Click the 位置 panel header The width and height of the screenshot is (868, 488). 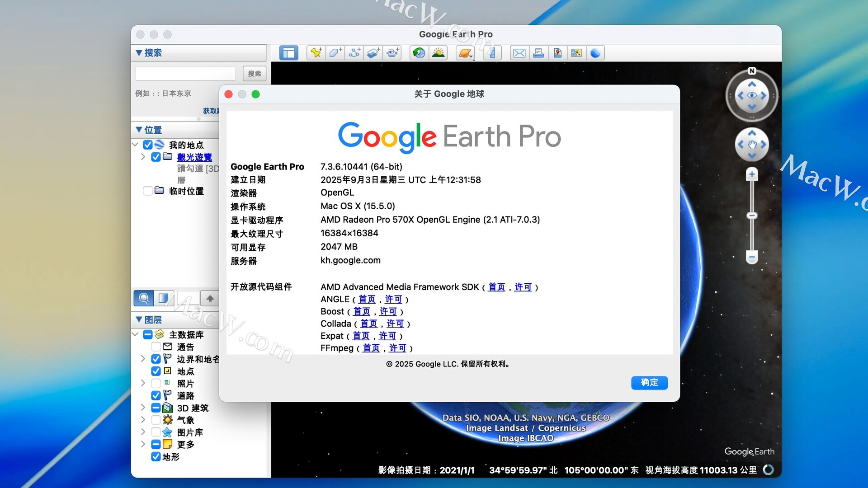point(153,130)
